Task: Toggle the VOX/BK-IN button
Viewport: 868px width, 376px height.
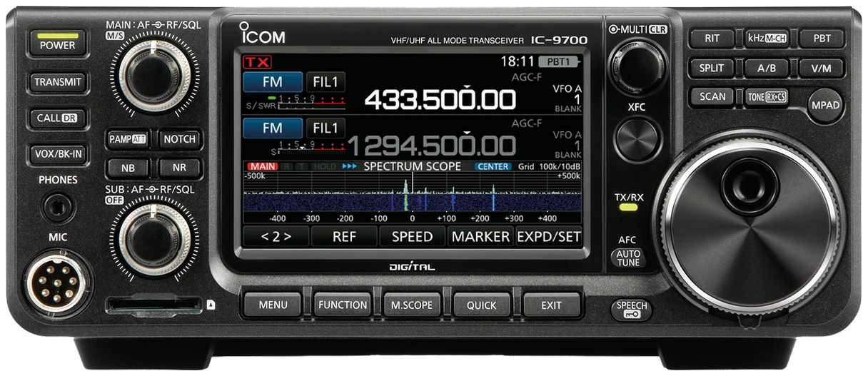Action: click(x=57, y=153)
